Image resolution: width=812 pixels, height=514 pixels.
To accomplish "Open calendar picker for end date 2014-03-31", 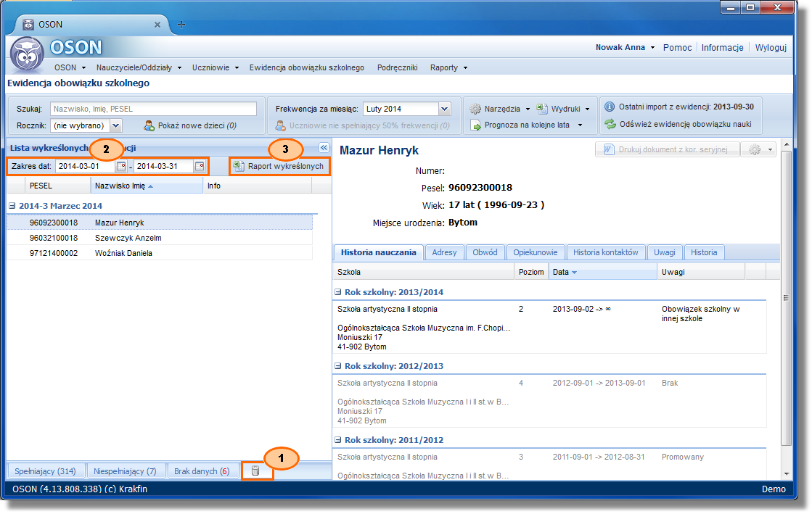I will click(x=200, y=166).
